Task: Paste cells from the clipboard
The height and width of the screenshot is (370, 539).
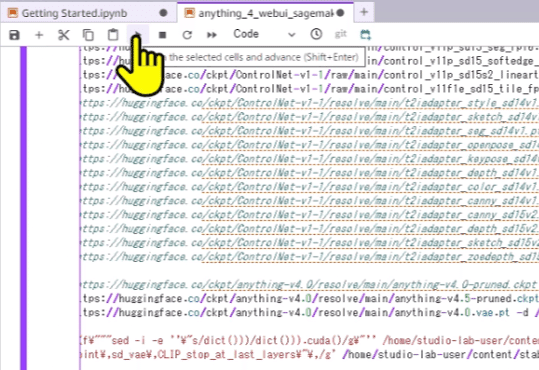Action: pyautogui.click(x=113, y=35)
